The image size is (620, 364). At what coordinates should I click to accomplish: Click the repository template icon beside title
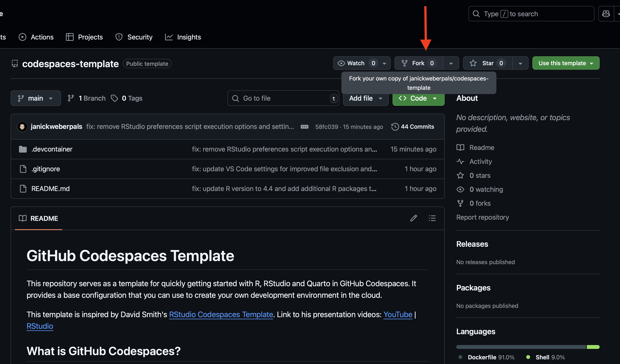coord(15,63)
